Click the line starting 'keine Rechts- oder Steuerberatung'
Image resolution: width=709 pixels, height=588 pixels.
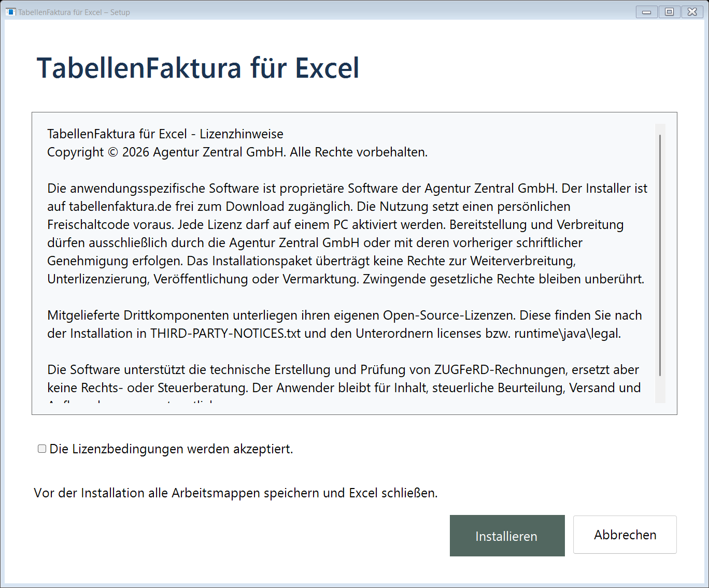click(344, 388)
